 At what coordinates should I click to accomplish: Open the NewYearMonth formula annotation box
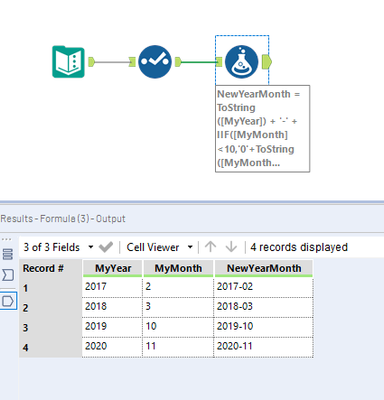(263, 129)
